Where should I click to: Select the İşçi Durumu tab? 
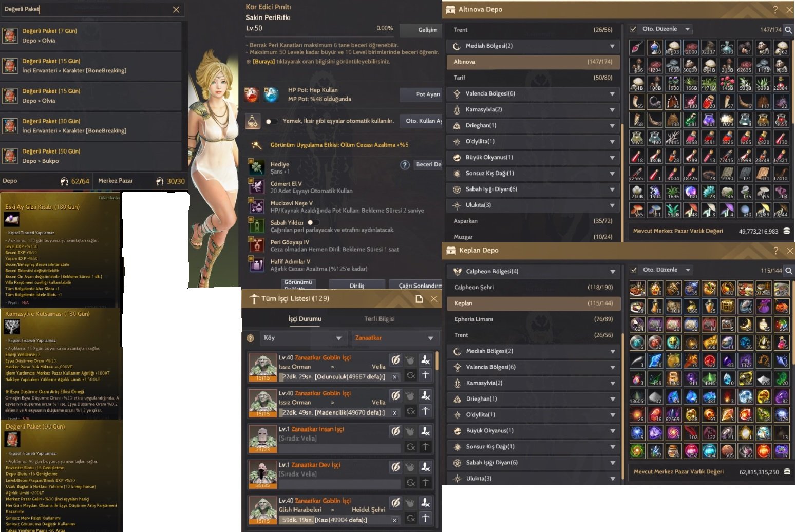point(305,319)
